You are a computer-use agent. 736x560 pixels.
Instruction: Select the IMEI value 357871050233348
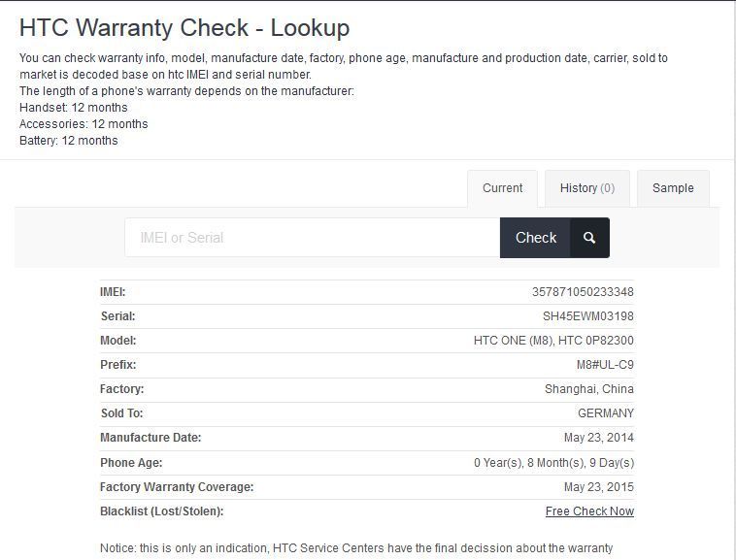(583, 292)
